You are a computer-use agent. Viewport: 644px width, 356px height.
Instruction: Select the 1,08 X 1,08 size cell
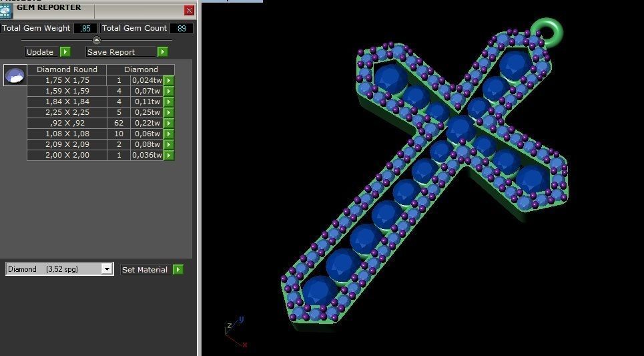click(x=67, y=134)
